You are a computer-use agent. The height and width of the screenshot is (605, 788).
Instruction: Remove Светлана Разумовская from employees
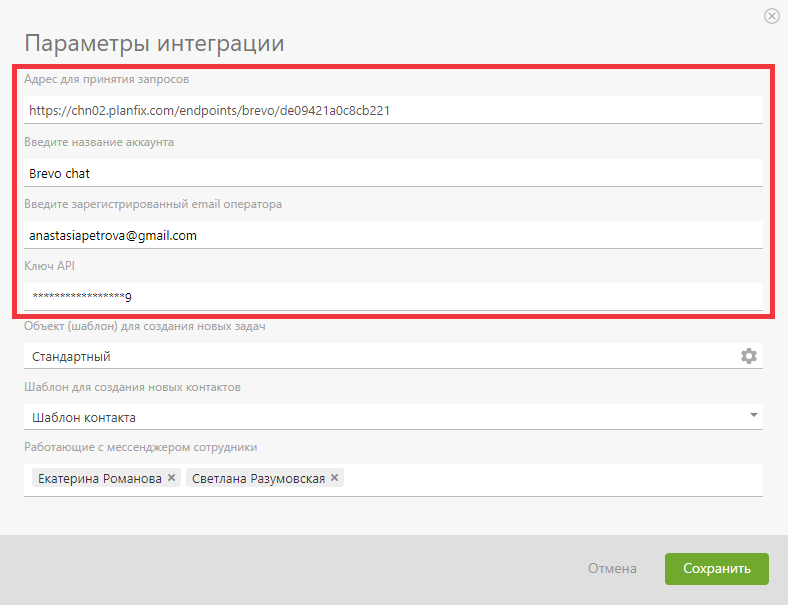pyautogui.click(x=335, y=477)
